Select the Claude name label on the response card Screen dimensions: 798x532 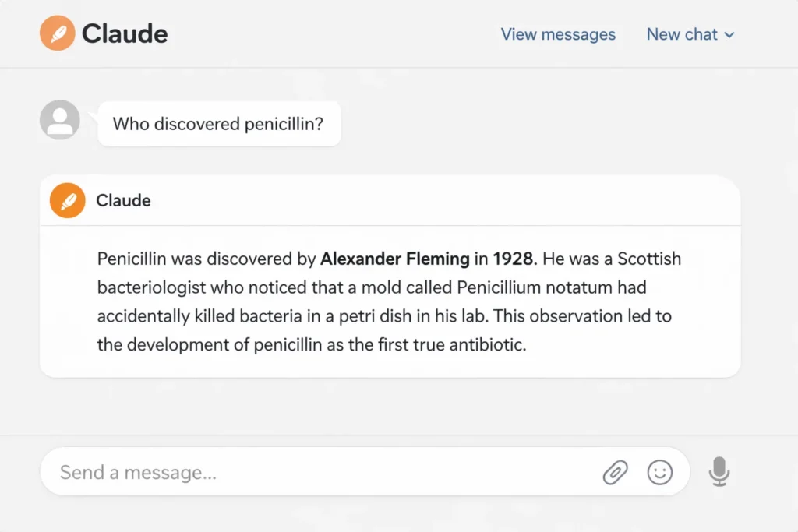(124, 200)
